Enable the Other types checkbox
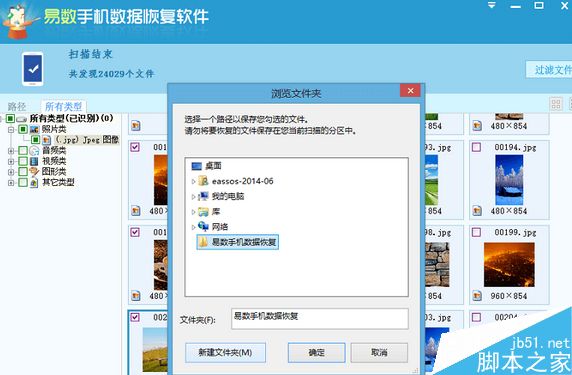572x375 pixels. 23,182
